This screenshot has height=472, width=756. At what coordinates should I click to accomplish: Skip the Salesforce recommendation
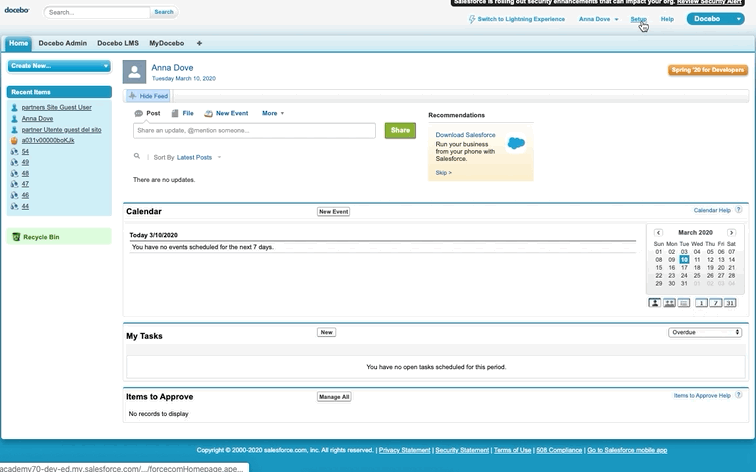pos(444,173)
